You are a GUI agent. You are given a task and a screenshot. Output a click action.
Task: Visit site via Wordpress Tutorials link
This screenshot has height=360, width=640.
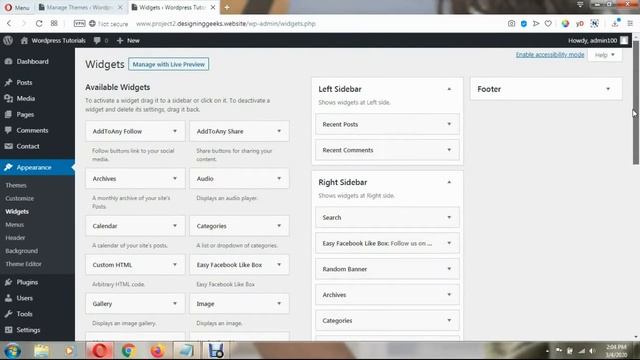53,40
